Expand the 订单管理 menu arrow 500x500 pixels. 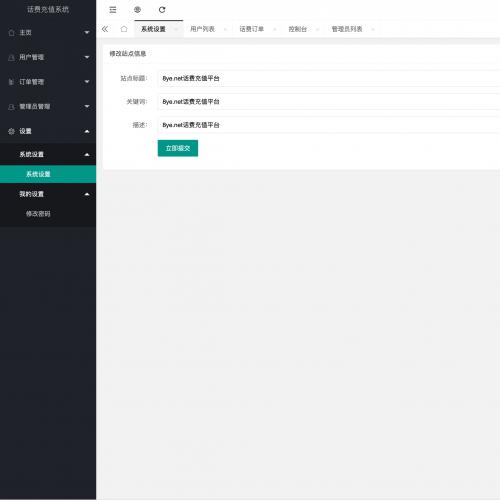click(87, 82)
